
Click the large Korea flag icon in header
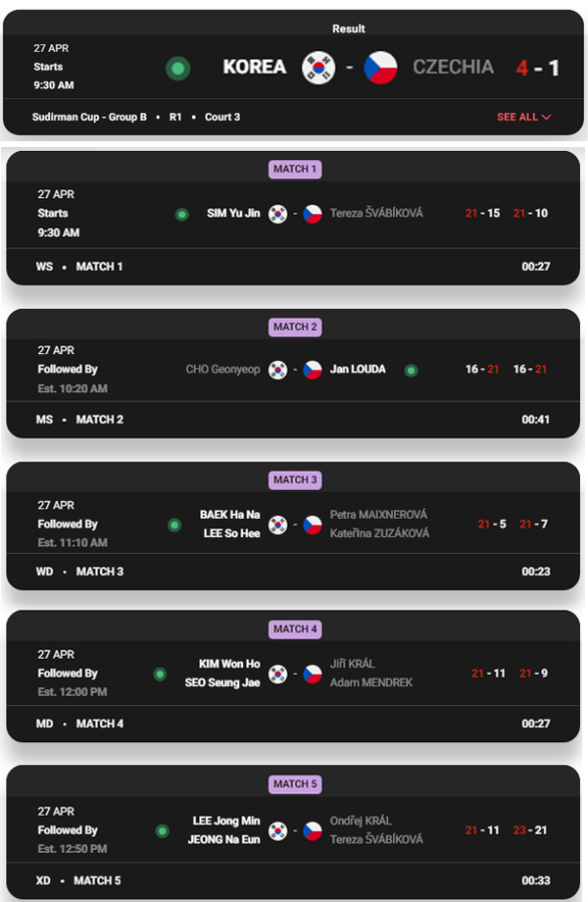pos(318,68)
